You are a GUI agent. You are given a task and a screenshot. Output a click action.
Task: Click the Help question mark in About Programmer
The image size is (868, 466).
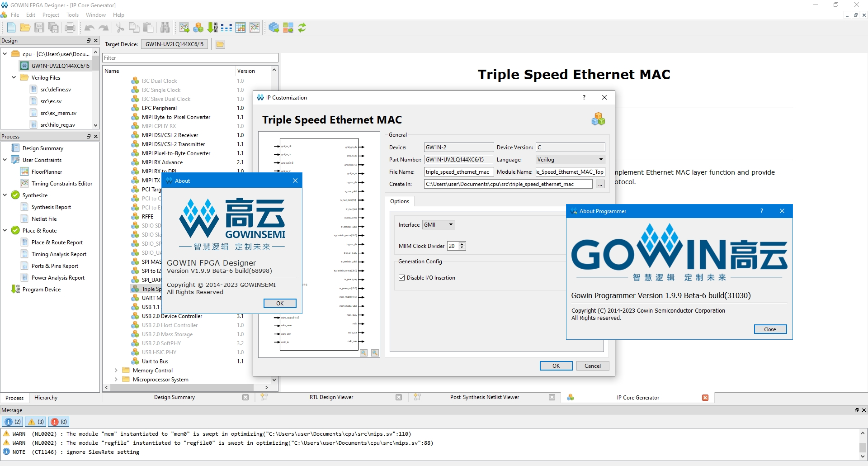[762, 211]
